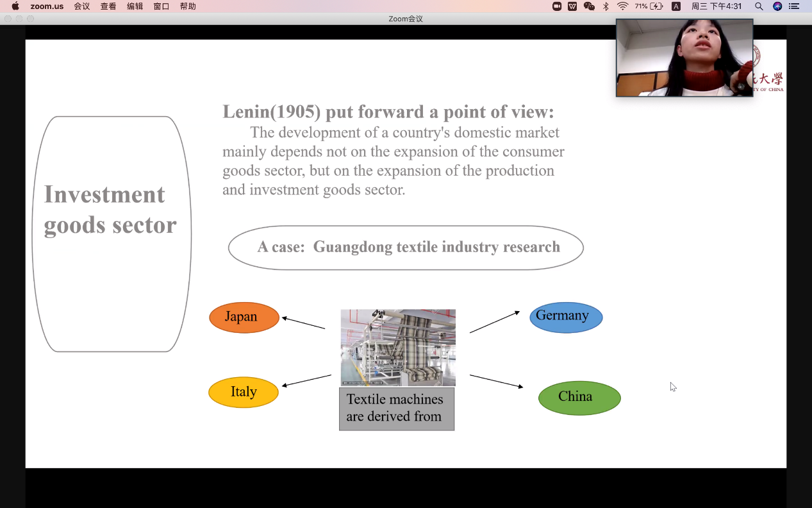The height and width of the screenshot is (508, 812).
Task: Click the date and time clock
Action: pos(717,6)
